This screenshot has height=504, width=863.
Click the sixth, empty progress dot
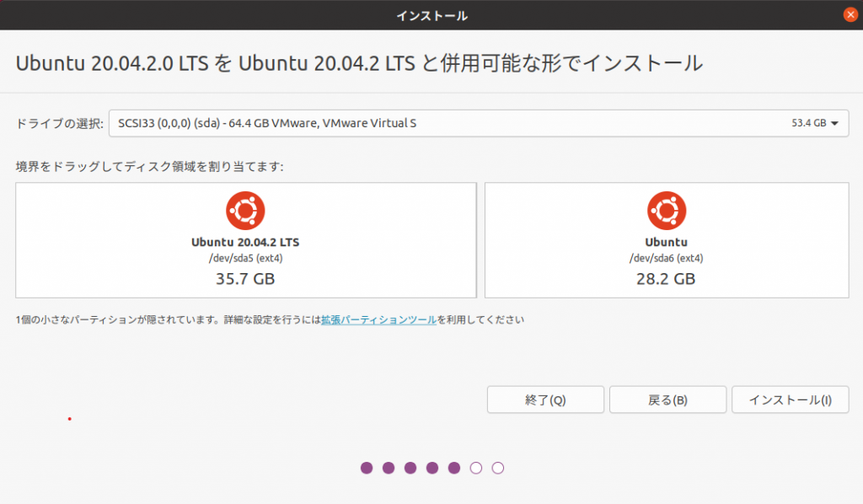click(x=476, y=468)
